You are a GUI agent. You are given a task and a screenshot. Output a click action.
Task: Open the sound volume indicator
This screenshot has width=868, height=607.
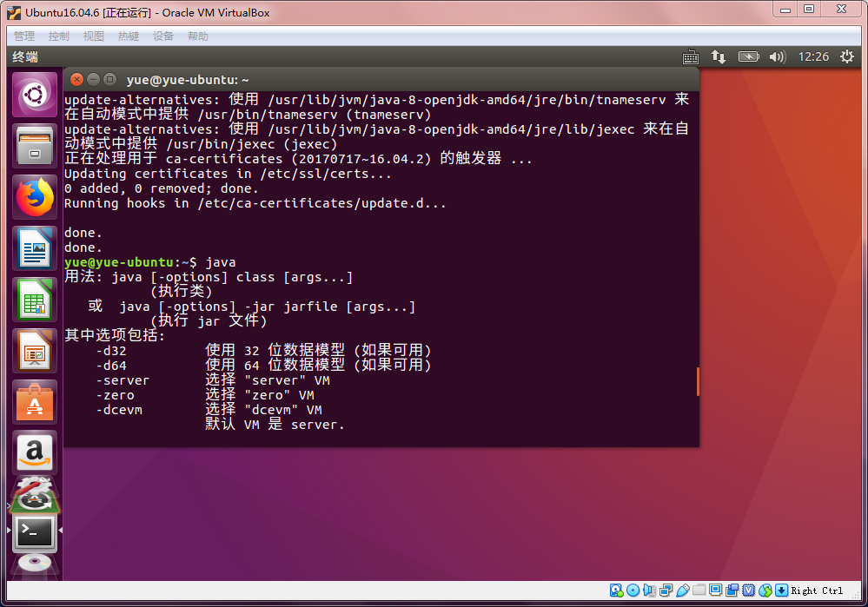(778, 57)
